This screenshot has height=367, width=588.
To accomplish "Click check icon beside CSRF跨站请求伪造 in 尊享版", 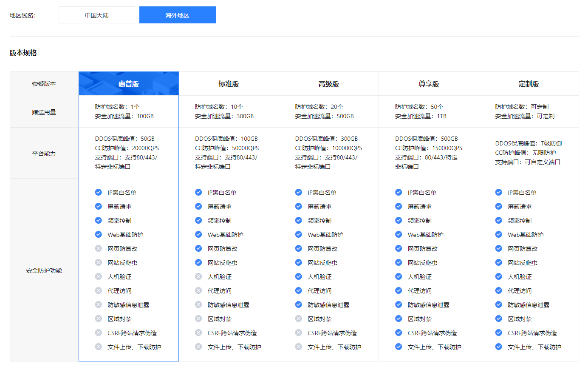I will [399, 333].
